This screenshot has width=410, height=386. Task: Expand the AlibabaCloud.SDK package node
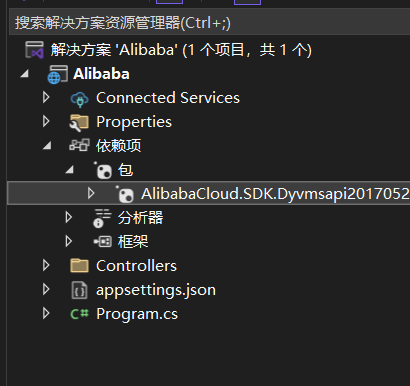91,193
